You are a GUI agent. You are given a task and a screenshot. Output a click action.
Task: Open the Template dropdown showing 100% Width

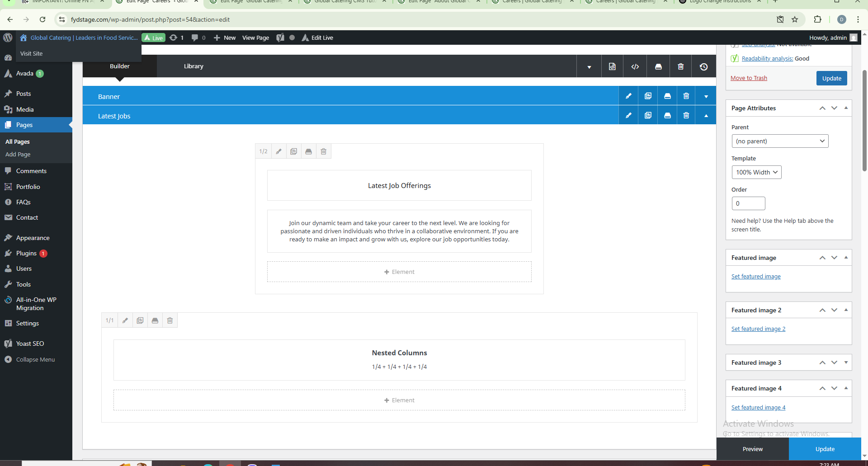[756, 172]
